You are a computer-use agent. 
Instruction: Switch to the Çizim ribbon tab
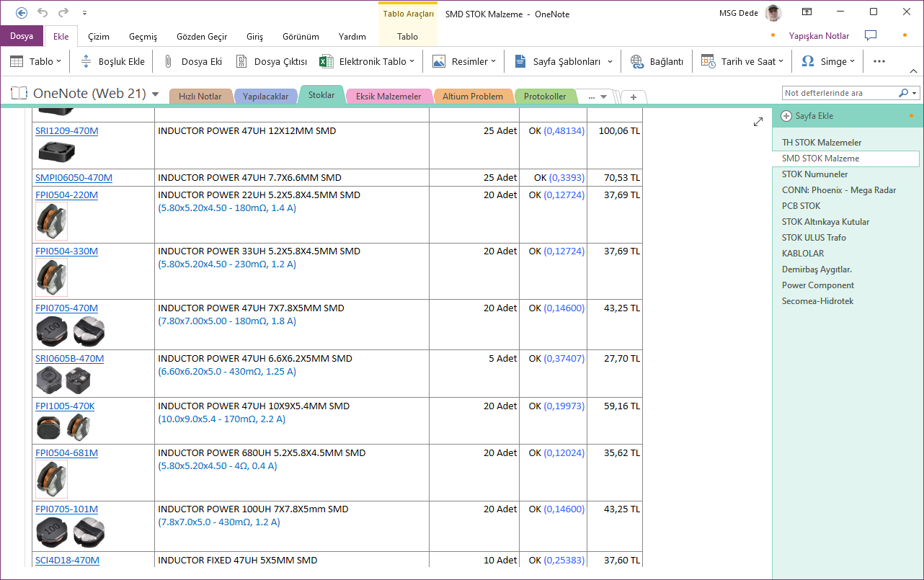(x=99, y=37)
